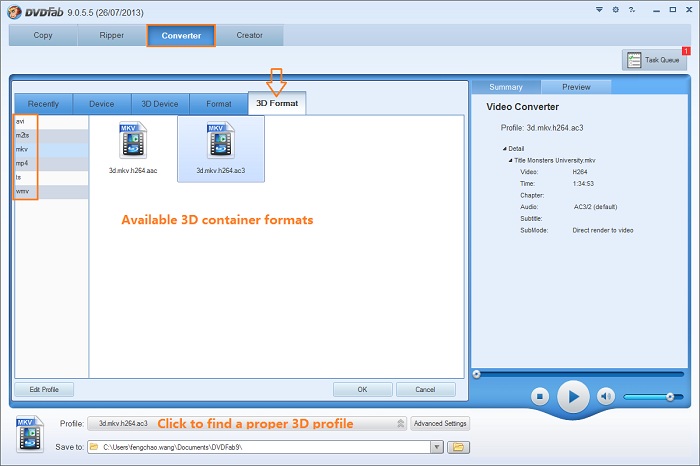700x466 pixels.
Task: Select mp4 in format list
Action: [52, 163]
